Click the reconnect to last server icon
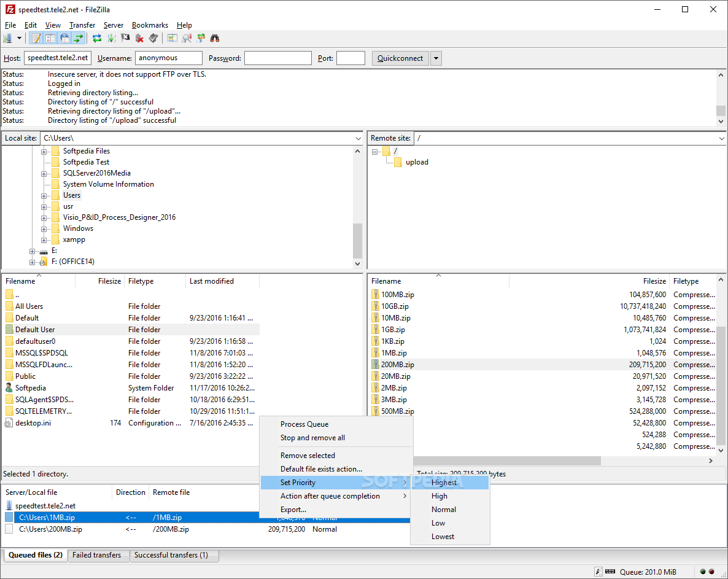 (x=153, y=38)
